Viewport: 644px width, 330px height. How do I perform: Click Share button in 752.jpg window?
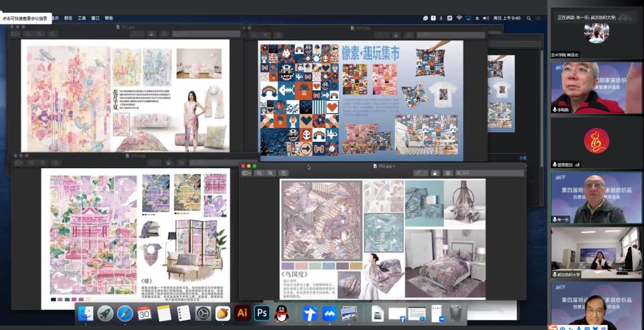click(284, 173)
